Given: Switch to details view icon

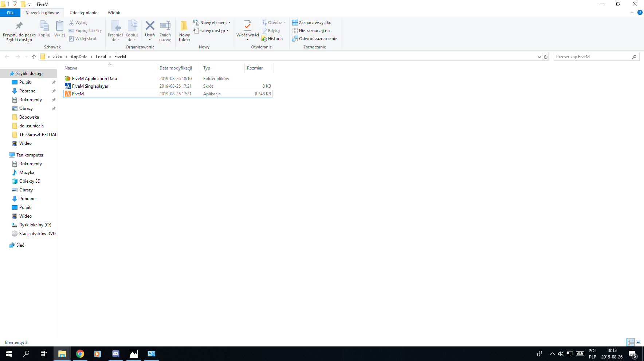Looking at the screenshot, I should point(631,342).
